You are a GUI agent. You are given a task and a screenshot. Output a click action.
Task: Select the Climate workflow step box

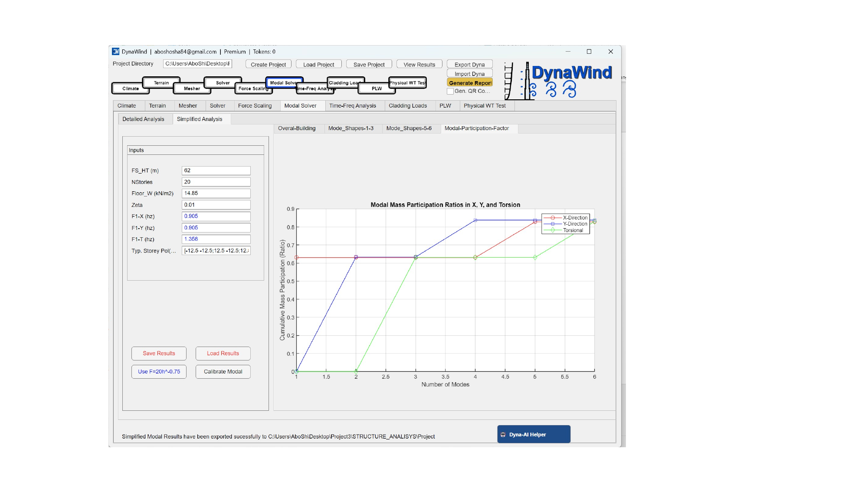tap(130, 88)
